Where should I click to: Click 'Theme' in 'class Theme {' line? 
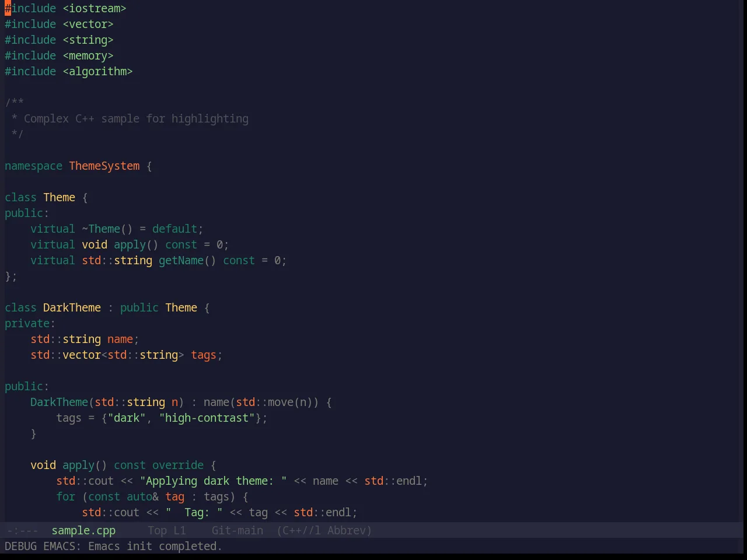tap(59, 197)
